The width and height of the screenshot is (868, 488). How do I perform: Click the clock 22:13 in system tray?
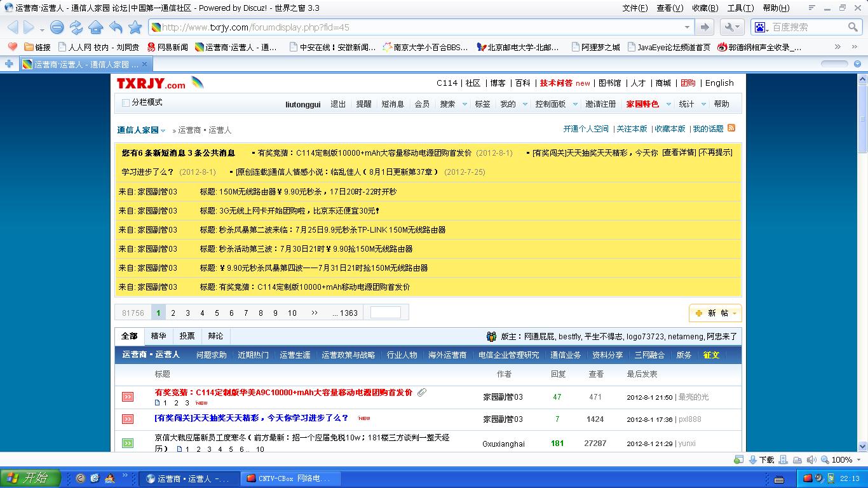tap(850, 478)
